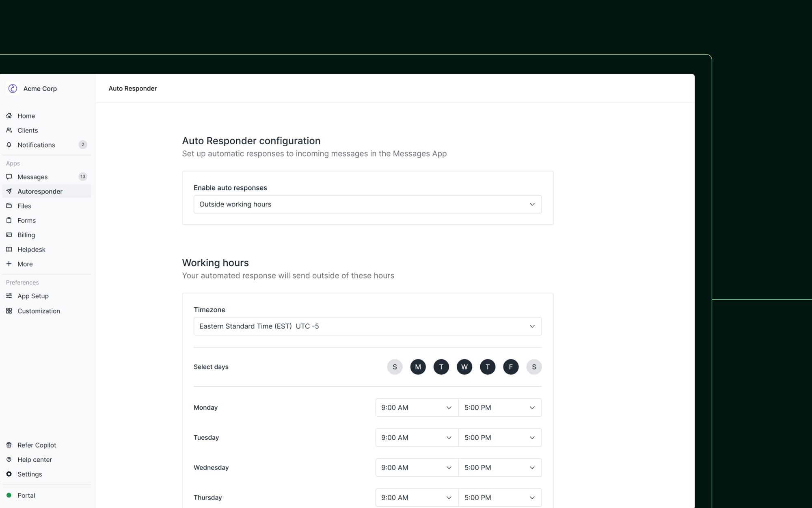Enable Saturday in day selector
Image resolution: width=812 pixels, height=508 pixels.
tap(534, 367)
